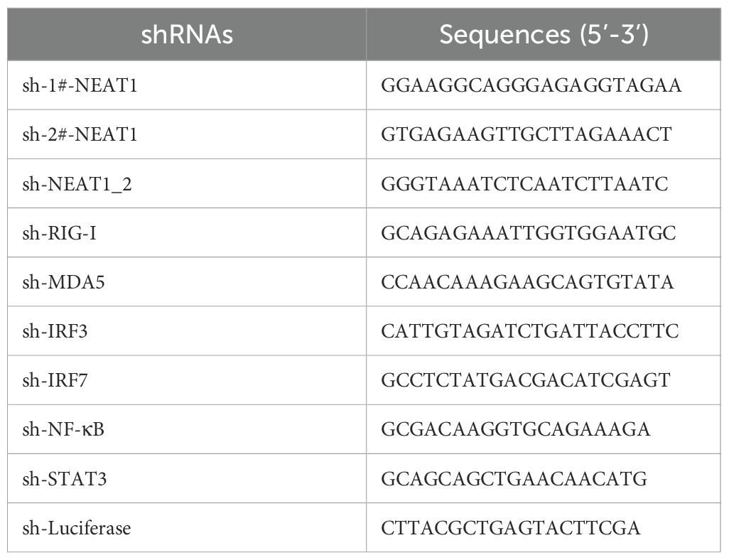Viewport: 729px width, 560px height.
Task: Select sequence GGGTAAATCTCAATCTTAATC
Action: click(524, 184)
